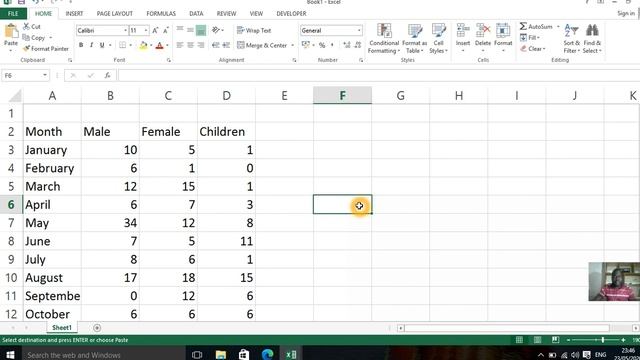Click Decrease Decimal icon
Screen dimensions: 640x360
358,45
